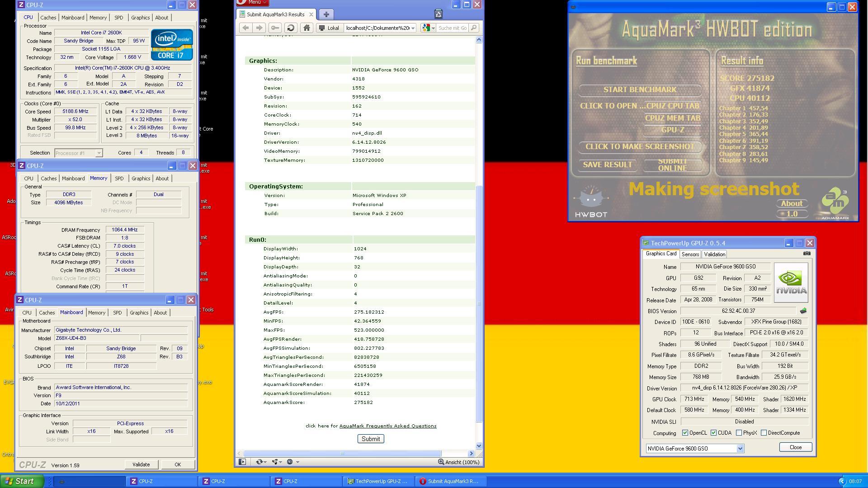Click the About button in AquaMark
This screenshot has height=488, width=868.
(x=792, y=203)
